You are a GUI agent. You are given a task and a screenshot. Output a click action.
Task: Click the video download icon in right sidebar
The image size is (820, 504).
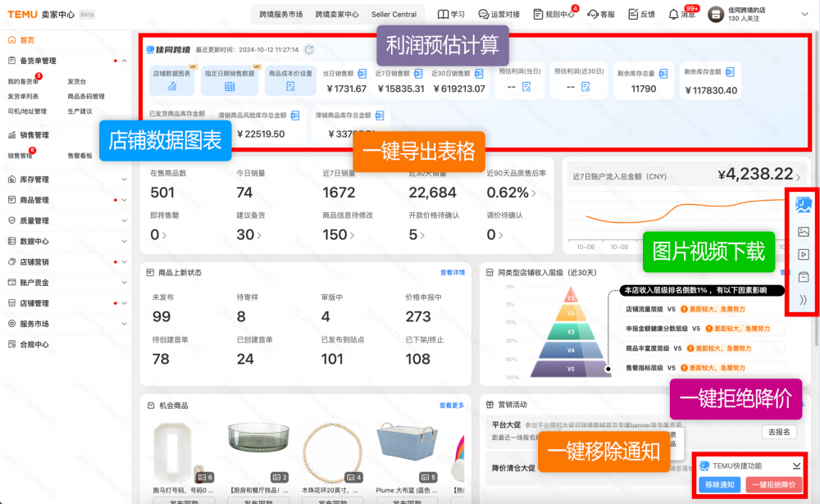(803, 255)
